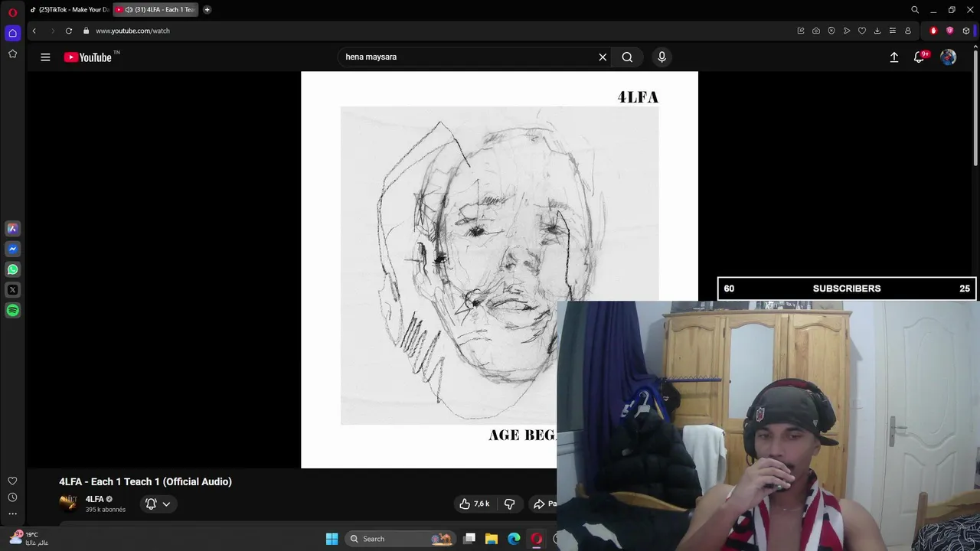Open Spotify from the Opera sidebar
980x551 pixels.
pos(12,311)
